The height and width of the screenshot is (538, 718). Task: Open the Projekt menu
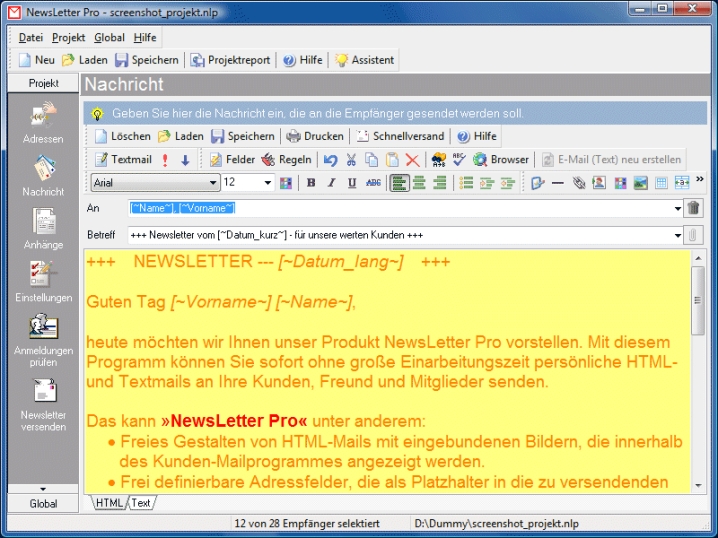(x=68, y=37)
